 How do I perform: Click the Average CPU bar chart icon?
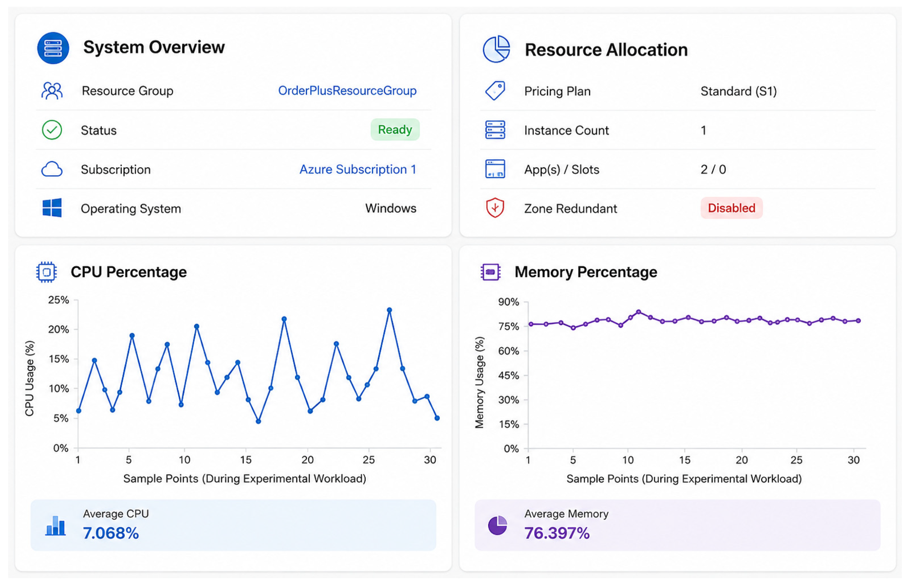point(55,526)
